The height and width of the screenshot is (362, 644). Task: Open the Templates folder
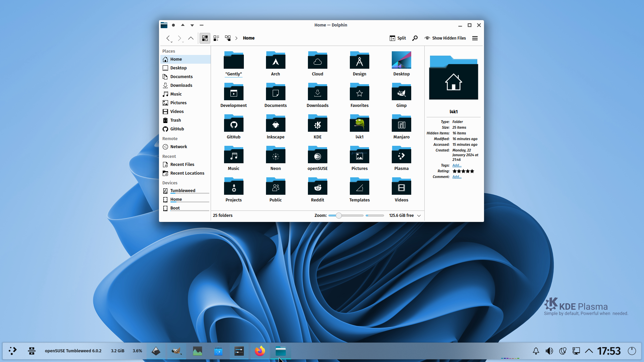pos(359,190)
